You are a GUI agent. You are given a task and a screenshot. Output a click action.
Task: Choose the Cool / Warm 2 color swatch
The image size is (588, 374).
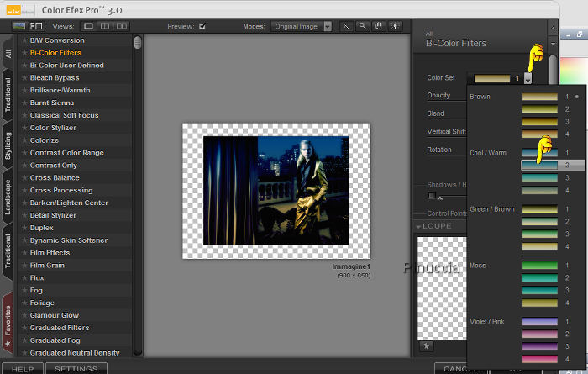[542, 165]
